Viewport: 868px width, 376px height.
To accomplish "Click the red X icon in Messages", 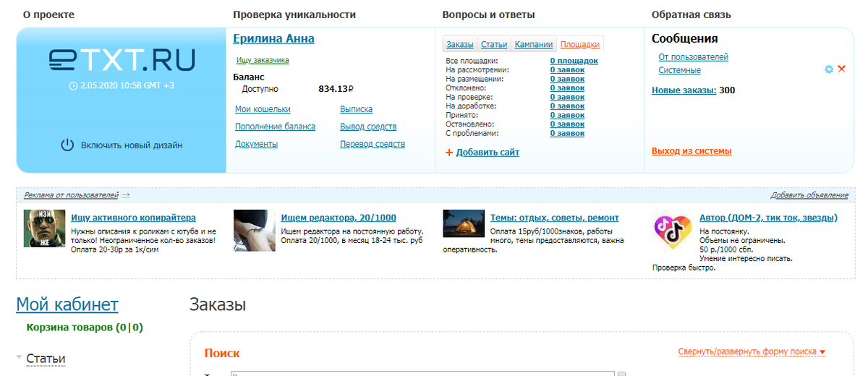I will (x=841, y=69).
